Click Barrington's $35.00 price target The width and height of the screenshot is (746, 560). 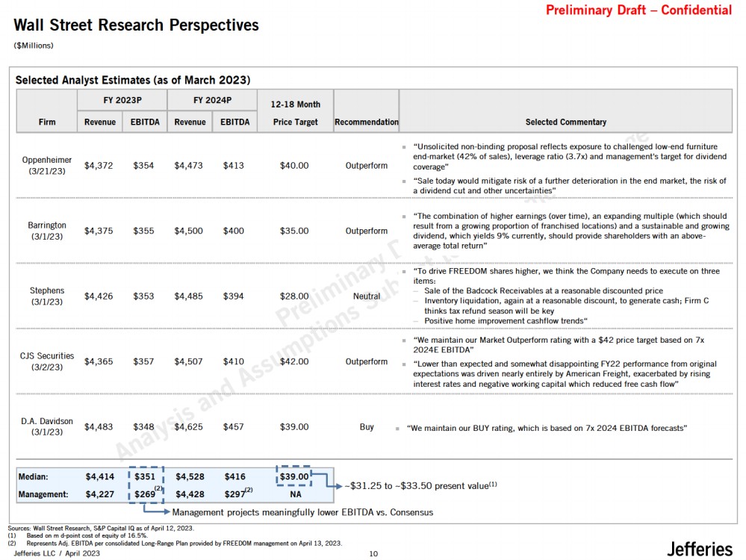tap(293, 231)
